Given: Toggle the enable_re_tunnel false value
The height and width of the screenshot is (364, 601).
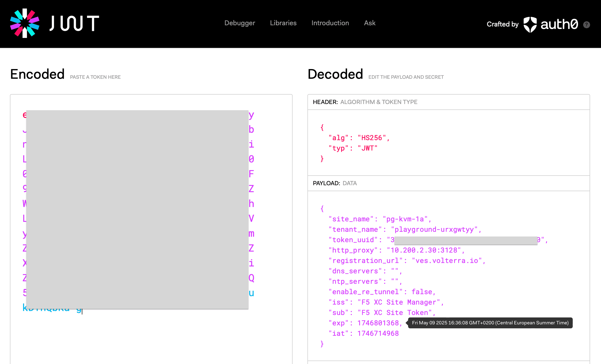Looking at the screenshot, I should coord(423,291).
